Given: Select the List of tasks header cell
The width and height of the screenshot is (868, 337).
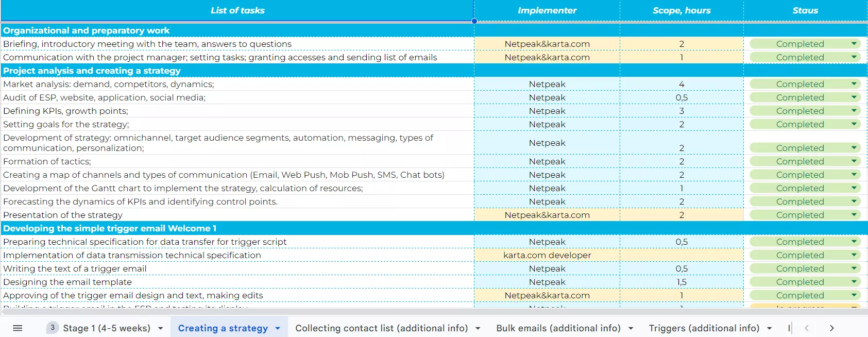Looking at the screenshot, I should [x=237, y=10].
